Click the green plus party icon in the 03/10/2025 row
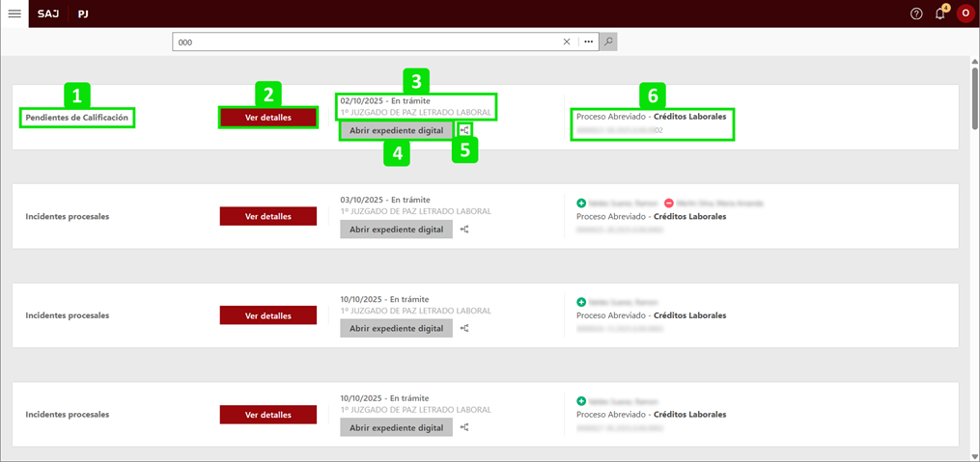This screenshot has height=462, width=980. tap(581, 204)
